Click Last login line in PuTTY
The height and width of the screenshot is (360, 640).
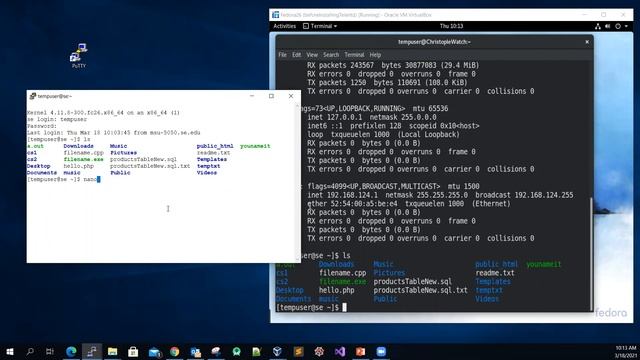click(113, 133)
